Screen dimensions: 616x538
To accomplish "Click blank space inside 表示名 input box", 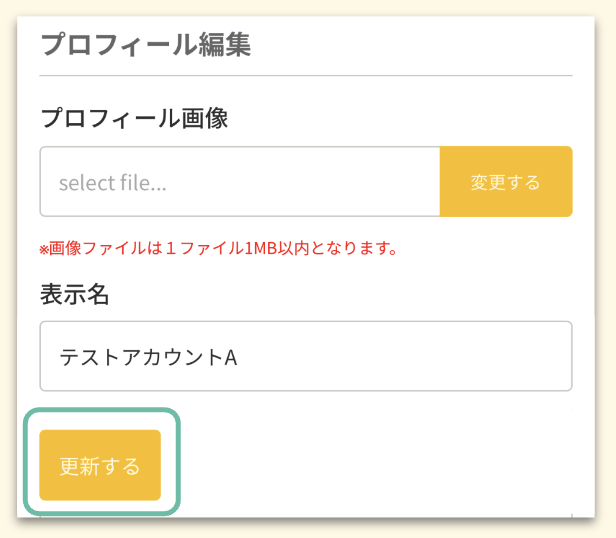I will pyautogui.click(x=420, y=356).
